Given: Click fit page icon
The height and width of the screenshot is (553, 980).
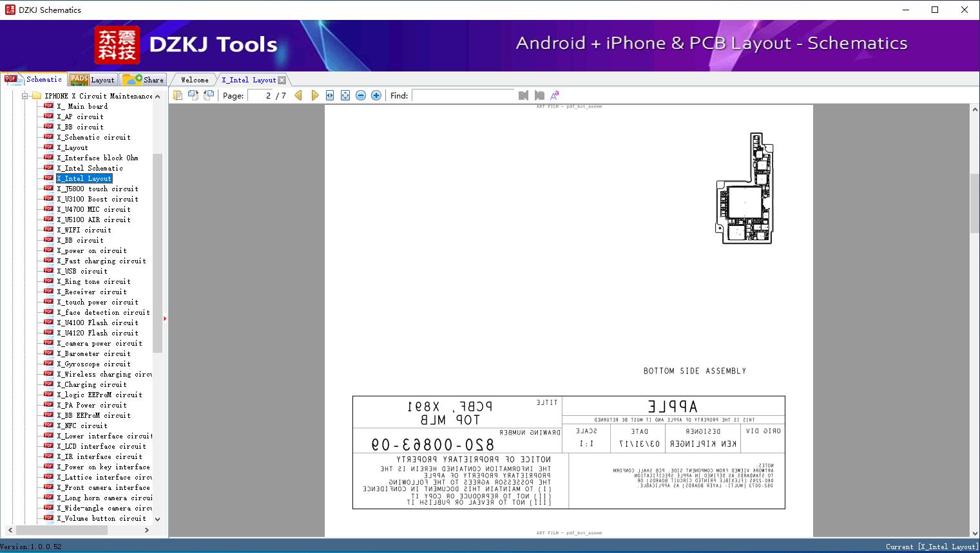Looking at the screenshot, I should (345, 95).
